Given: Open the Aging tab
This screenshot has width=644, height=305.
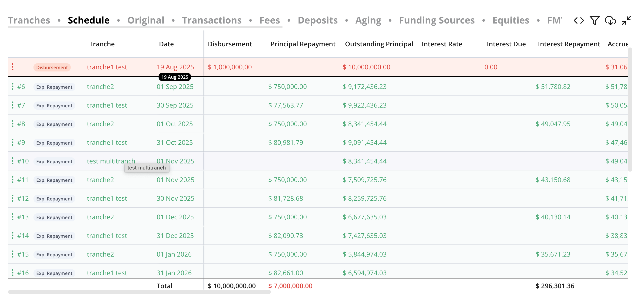Looking at the screenshot, I should (x=368, y=20).
